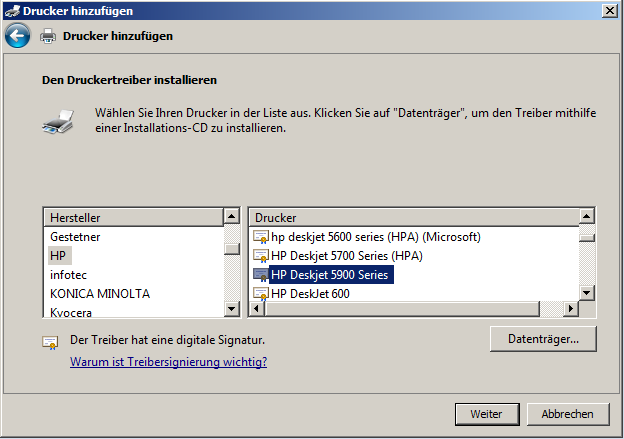Click the signed driver icon for HP Deskjet 5700
Screen dimensions: 624x439
[x=260, y=256]
